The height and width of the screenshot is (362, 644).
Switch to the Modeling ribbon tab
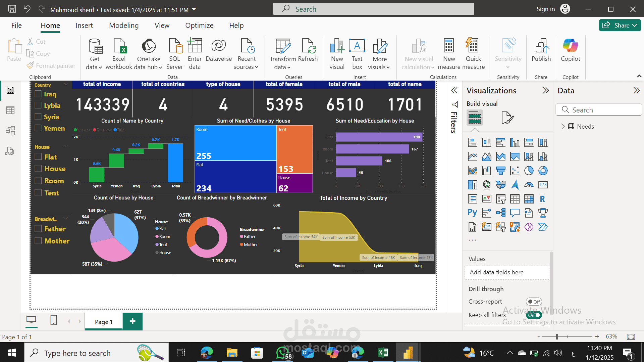(124, 26)
